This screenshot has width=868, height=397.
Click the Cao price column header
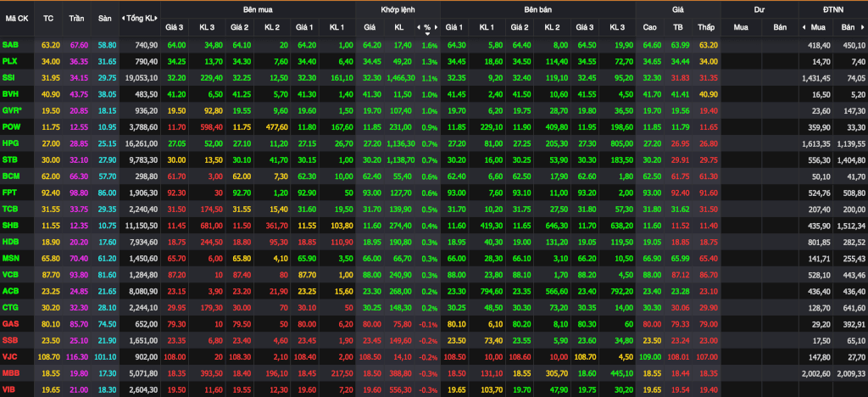click(650, 26)
